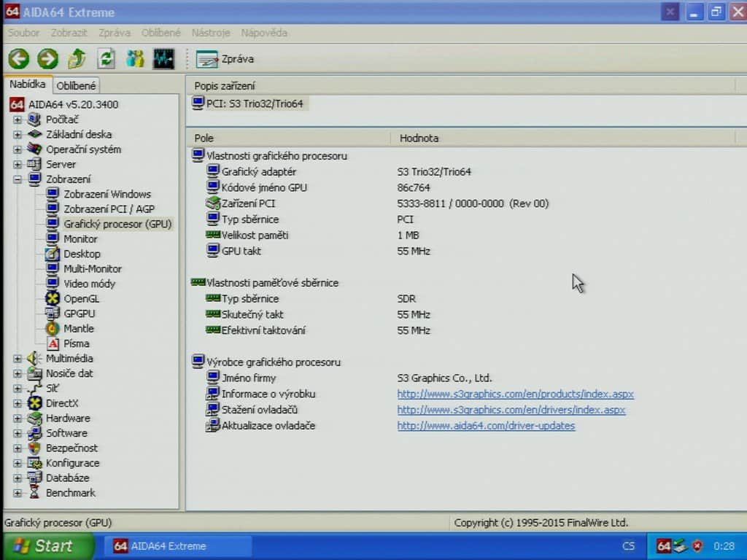747x560 pixels.
Task: Click the Benchmark hourglass icon
Action: [34, 492]
